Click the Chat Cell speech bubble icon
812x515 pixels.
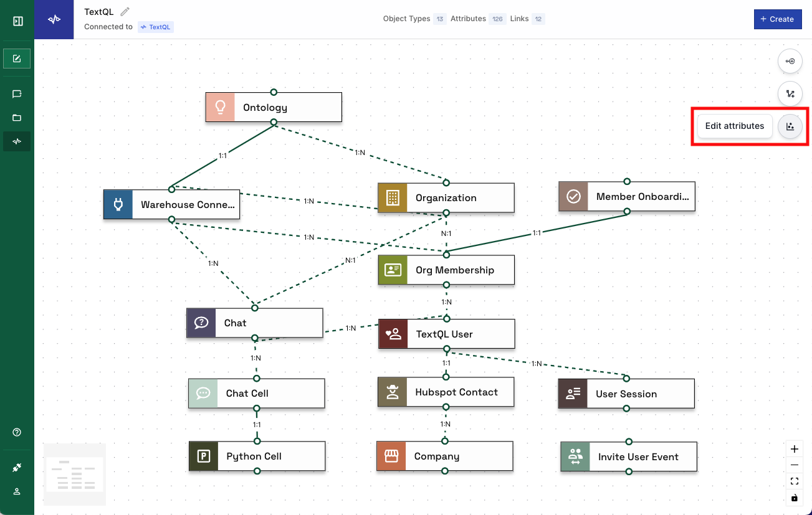coord(203,394)
